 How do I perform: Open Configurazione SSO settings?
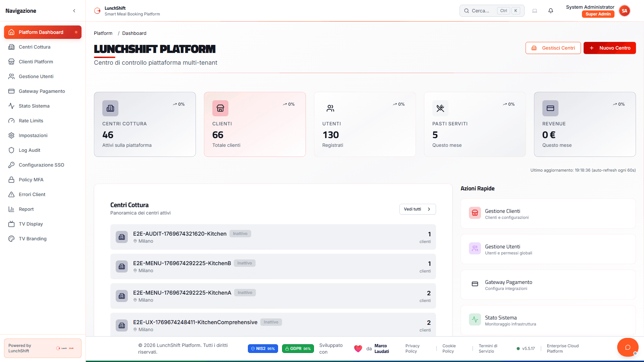click(41, 165)
